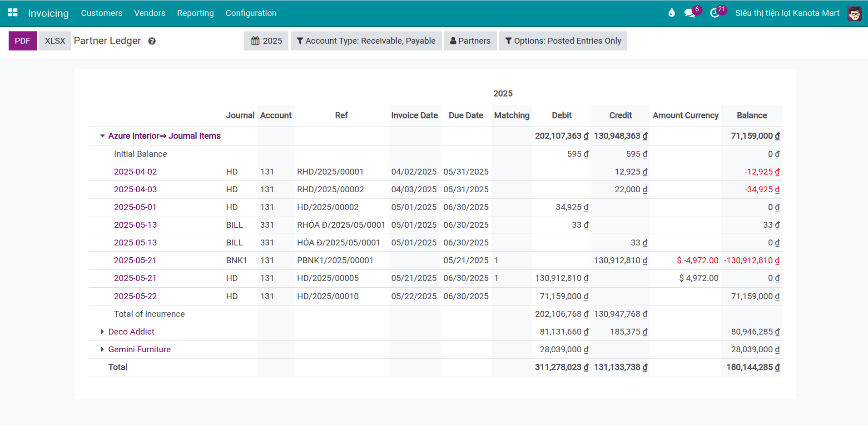The width and height of the screenshot is (868, 425).
Task: Click the user avatar picture
Action: tap(854, 13)
